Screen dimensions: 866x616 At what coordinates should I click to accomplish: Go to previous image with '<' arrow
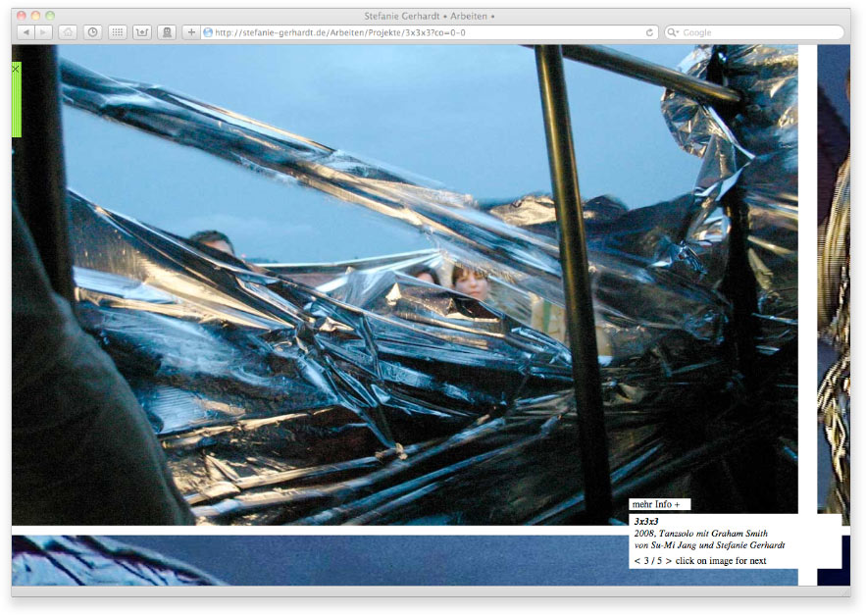(637, 561)
